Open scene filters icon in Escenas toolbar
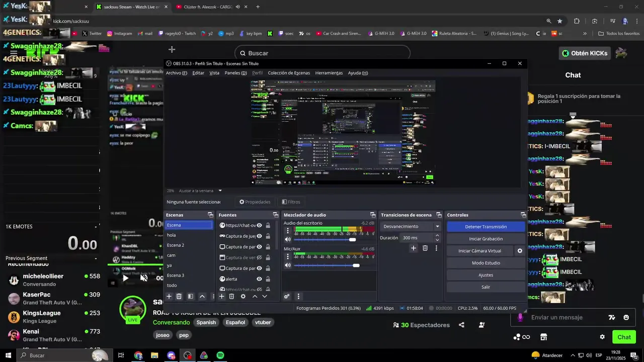 (x=190, y=297)
